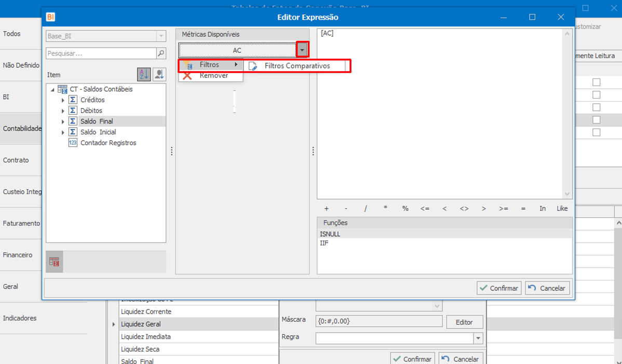Select the IIF function
The image size is (622, 364).
click(444, 243)
